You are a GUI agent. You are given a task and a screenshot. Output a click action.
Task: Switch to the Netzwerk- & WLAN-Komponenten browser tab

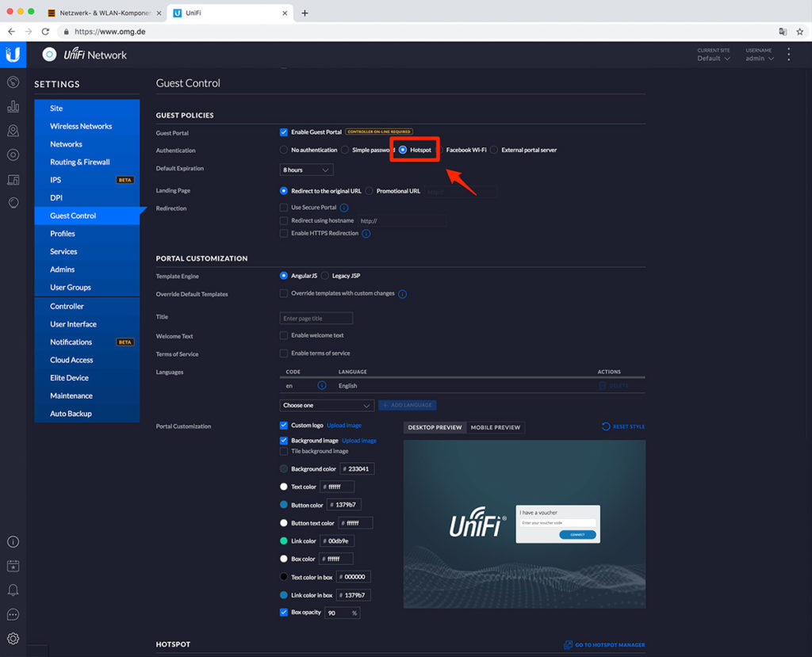coord(104,13)
